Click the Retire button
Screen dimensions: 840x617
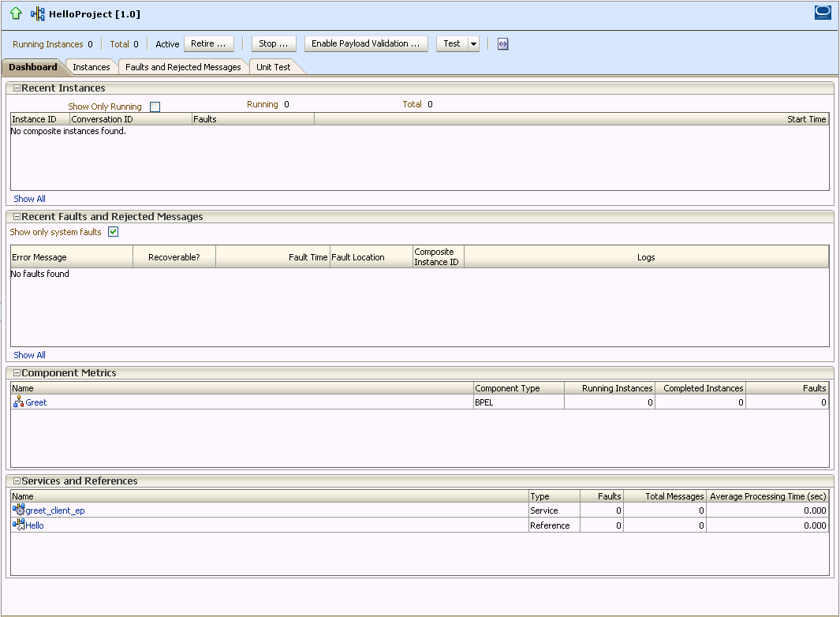pos(208,43)
